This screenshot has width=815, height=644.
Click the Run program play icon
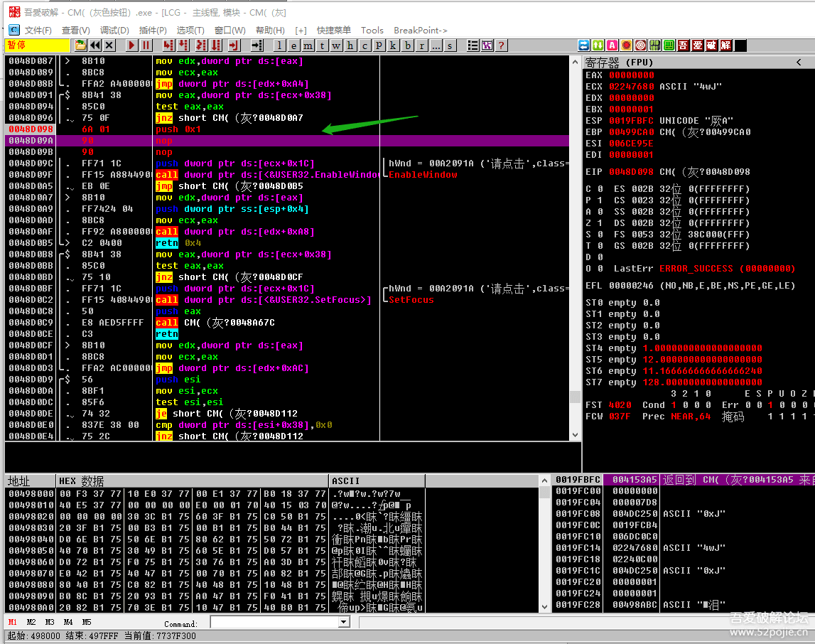coord(131,45)
